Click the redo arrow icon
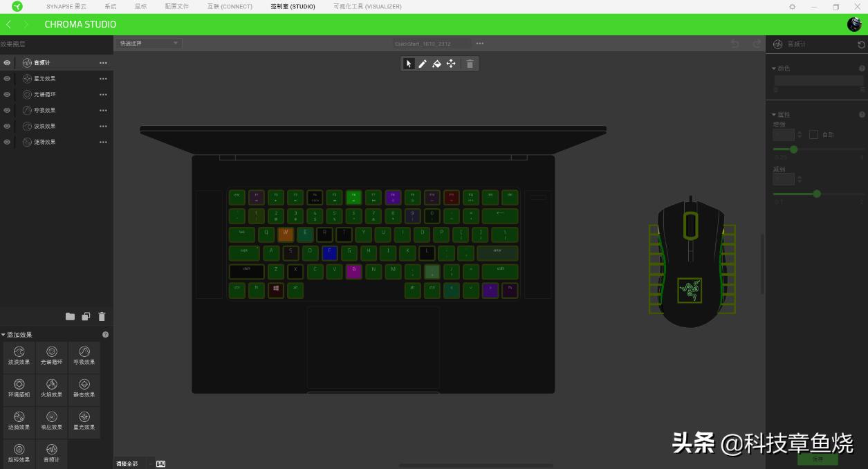The width and height of the screenshot is (868, 469). (757, 44)
